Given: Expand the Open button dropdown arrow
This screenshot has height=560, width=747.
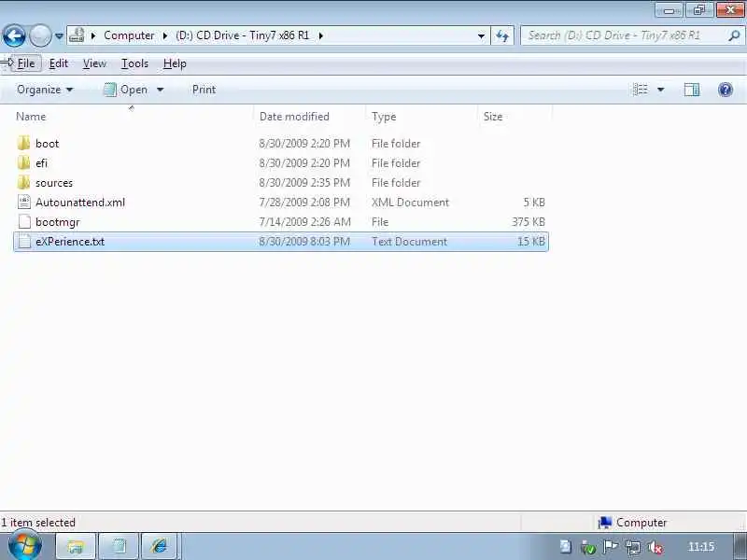Looking at the screenshot, I should tap(160, 90).
